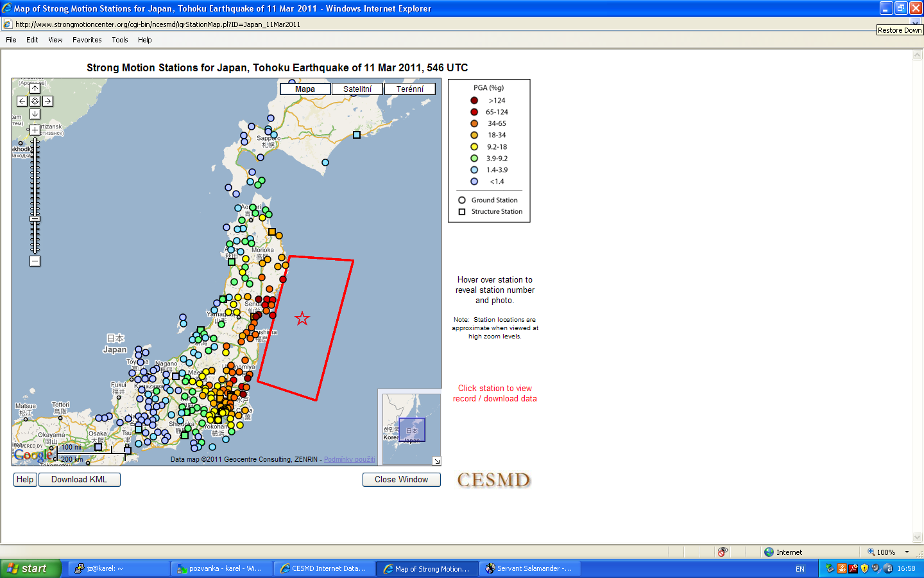Click the Close Window button

(401, 480)
